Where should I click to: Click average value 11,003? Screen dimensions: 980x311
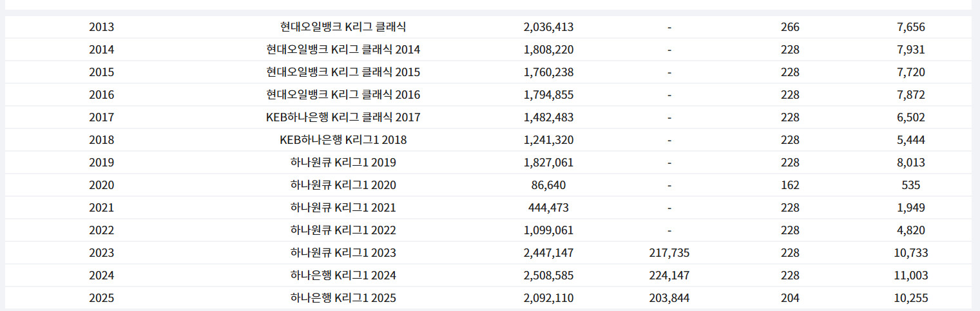click(x=910, y=276)
